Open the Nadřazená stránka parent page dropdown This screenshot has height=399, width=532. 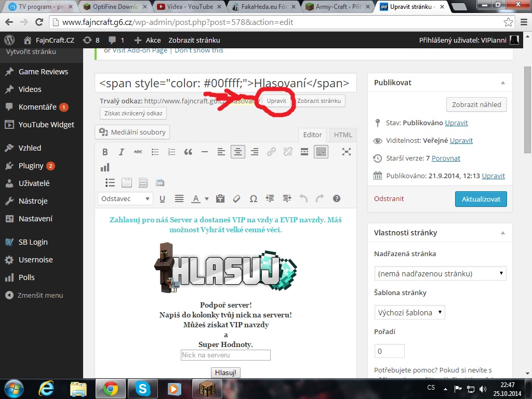point(440,273)
